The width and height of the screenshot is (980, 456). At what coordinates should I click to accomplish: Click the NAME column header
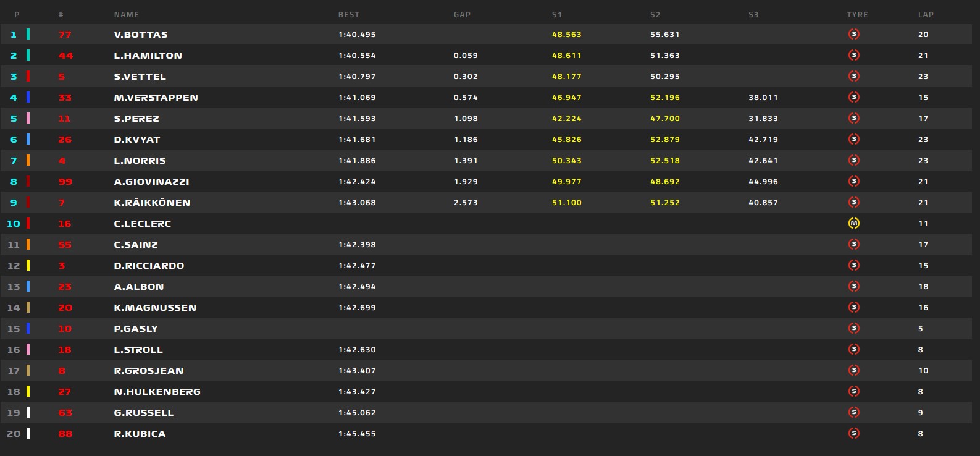click(127, 14)
